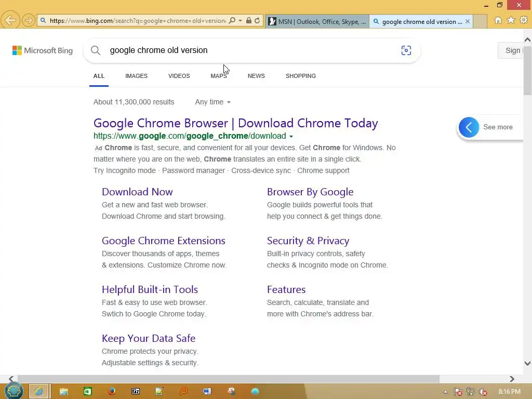This screenshot has height=399, width=532.
Task: Click the vertical scrollbar down arrow
Action: [527, 363]
